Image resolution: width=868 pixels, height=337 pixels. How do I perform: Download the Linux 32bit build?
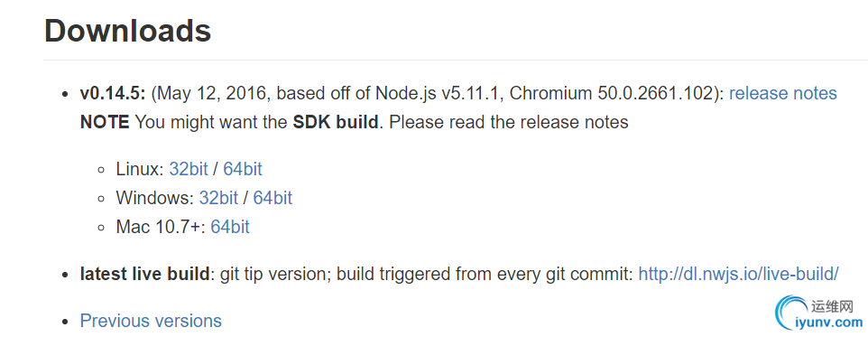click(189, 169)
